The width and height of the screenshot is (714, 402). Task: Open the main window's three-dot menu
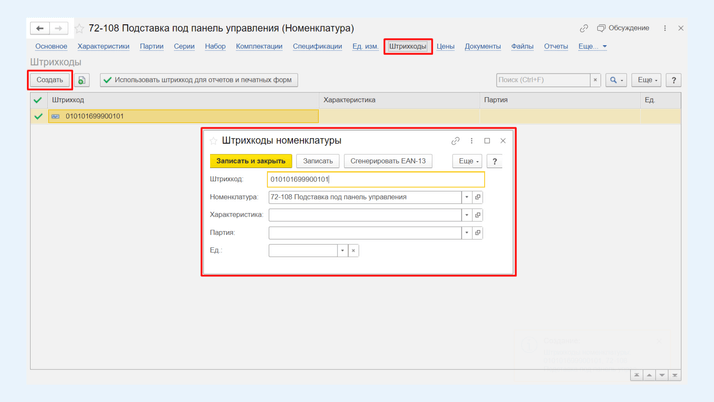tap(665, 28)
